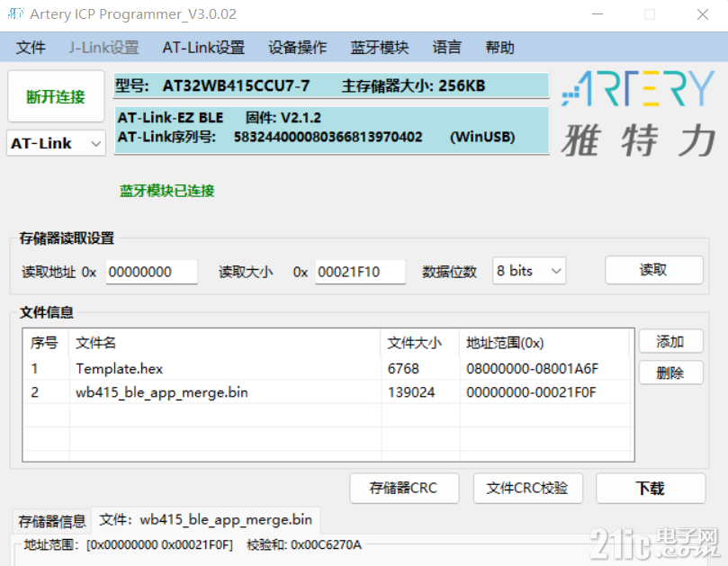Switch to the 存储器信息 tab
The image size is (728, 566).
pyautogui.click(x=52, y=521)
